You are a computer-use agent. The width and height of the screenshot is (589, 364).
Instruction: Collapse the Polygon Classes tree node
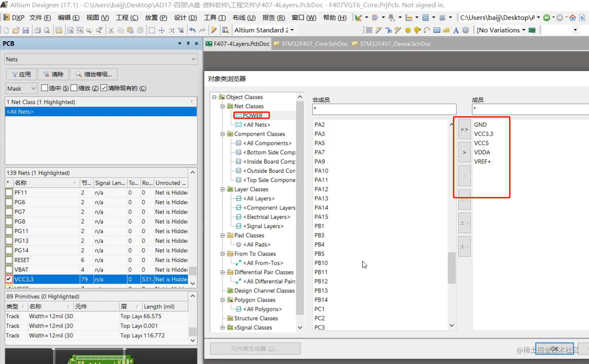222,300
